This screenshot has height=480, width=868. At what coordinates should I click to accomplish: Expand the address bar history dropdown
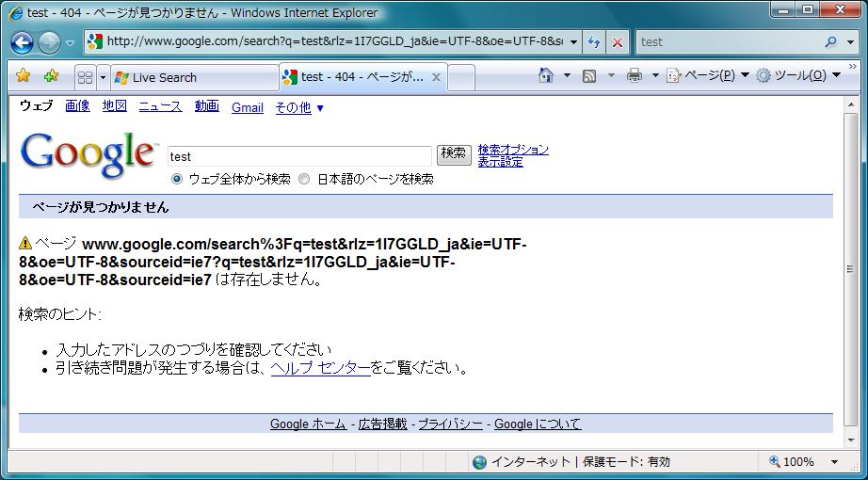click(574, 42)
